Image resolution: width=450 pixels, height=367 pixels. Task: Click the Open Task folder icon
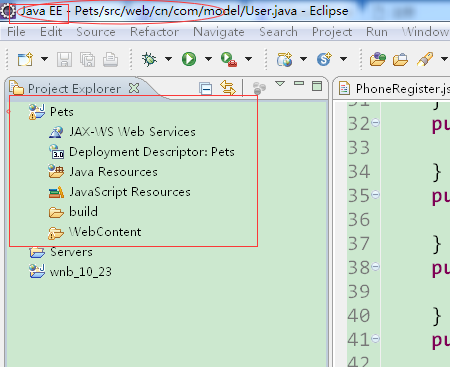(400, 60)
